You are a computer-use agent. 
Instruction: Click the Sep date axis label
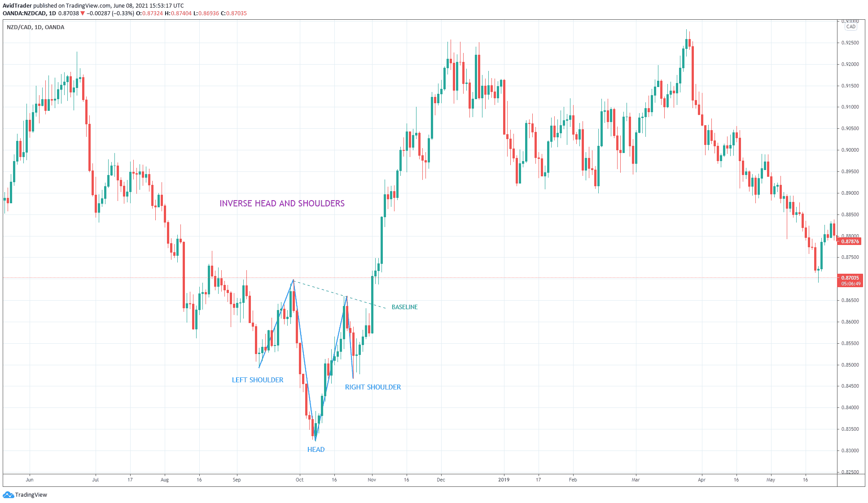tap(237, 480)
